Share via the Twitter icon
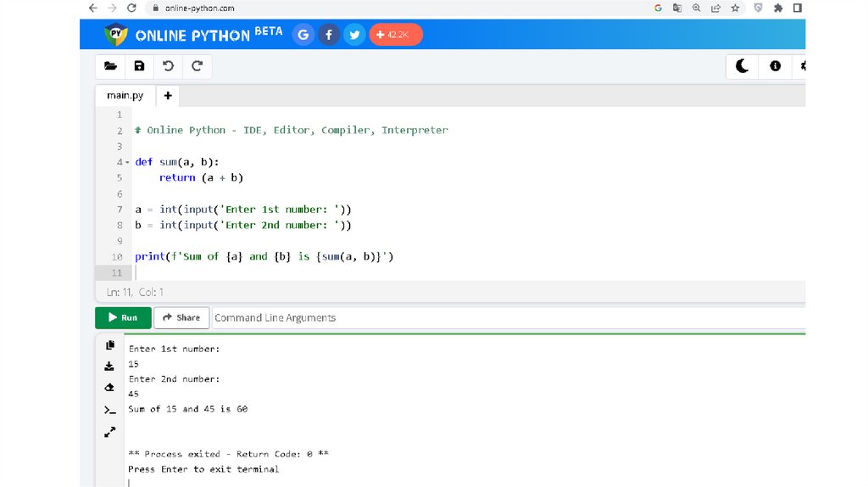The height and width of the screenshot is (487, 868). point(353,35)
